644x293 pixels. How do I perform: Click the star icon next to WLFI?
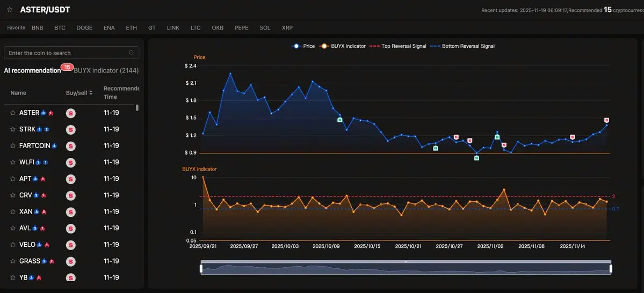13,162
